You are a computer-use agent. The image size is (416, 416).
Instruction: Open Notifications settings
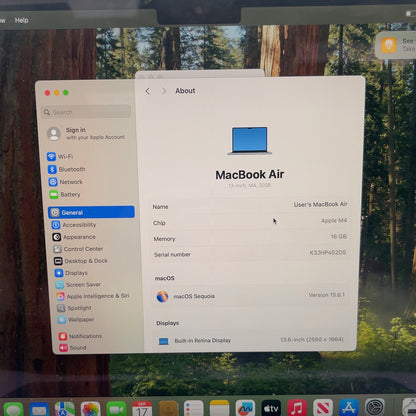[x=80, y=336]
